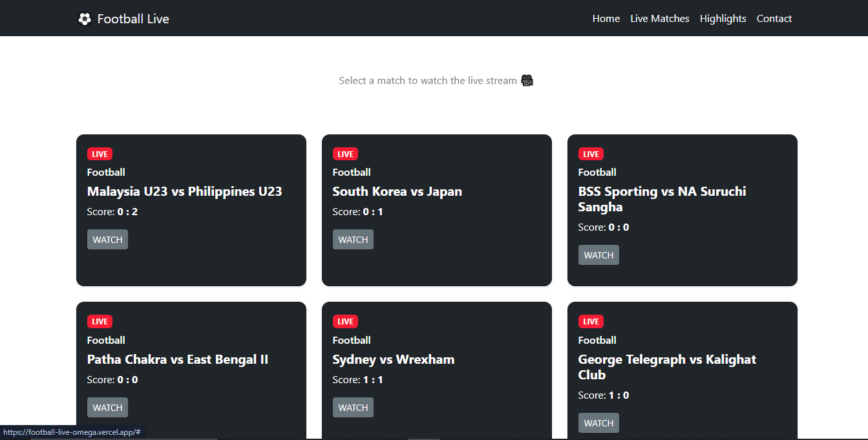Click LIVE badge on Patha Chakra card

click(x=100, y=322)
